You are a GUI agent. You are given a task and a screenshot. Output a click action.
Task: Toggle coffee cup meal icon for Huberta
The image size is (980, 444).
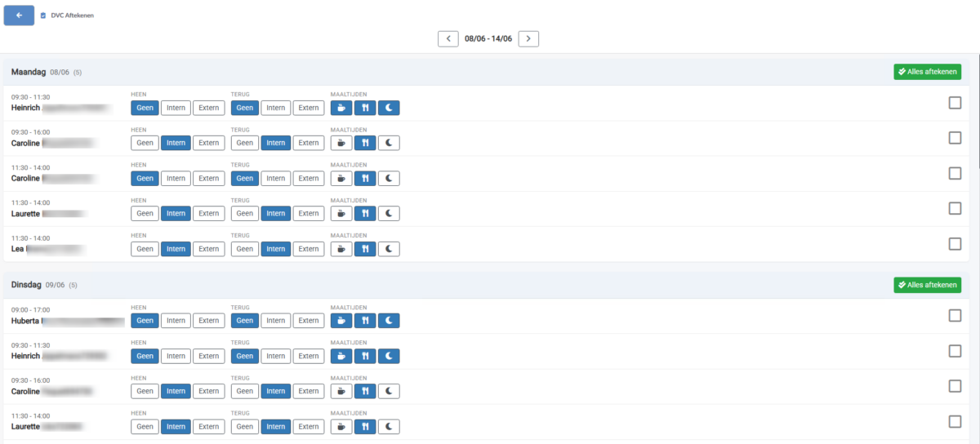tap(341, 321)
